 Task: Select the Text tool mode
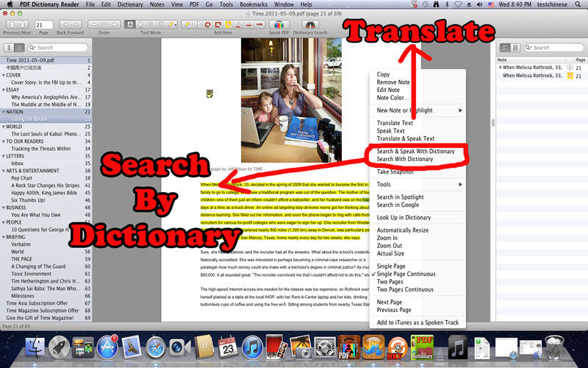(x=130, y=25)
